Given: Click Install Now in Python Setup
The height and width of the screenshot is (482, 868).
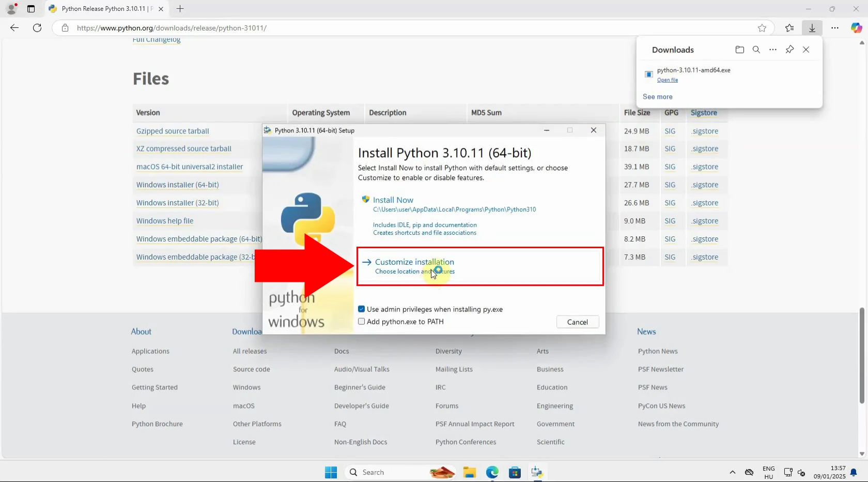Looking at the screenshot, I should (393, 200).
